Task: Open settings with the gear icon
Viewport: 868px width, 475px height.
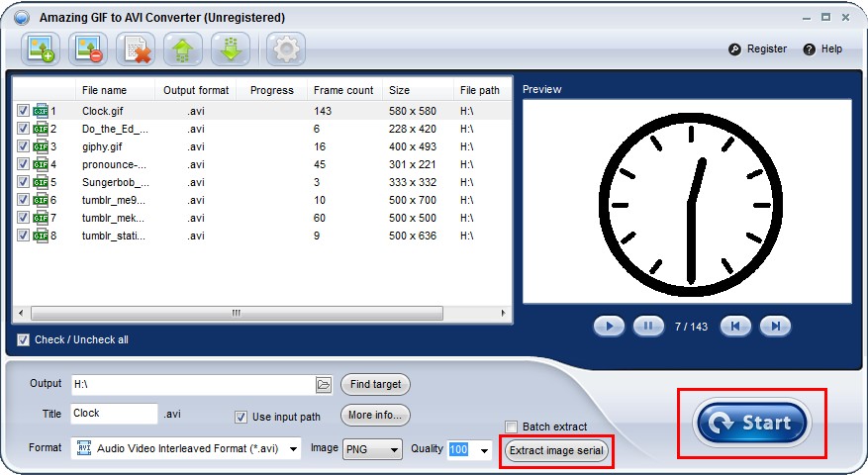Action: (x=285, y=49)
